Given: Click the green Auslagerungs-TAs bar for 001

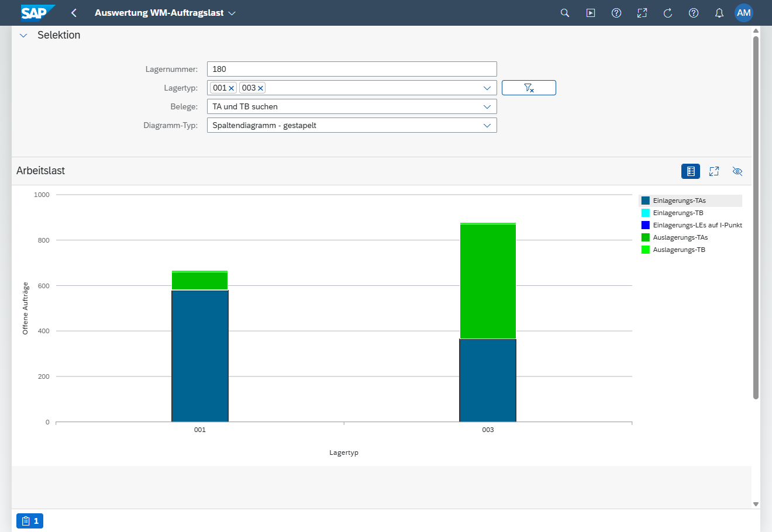Looking at the screenshot, I should pyautogui.click(x=200, y=281).
